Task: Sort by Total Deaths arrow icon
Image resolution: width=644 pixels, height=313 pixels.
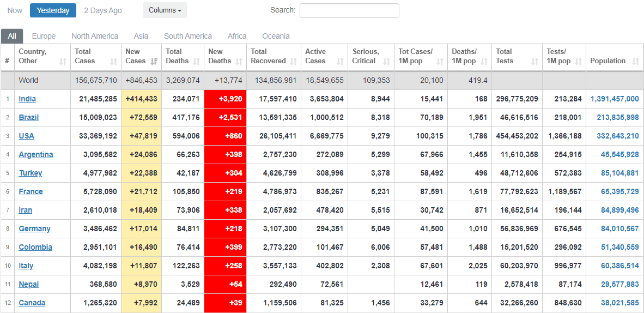Action: [196, 61]
